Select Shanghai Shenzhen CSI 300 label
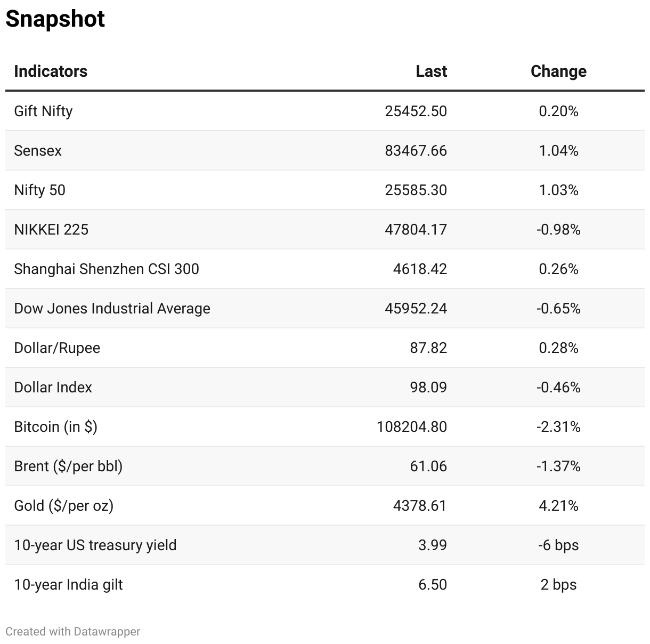 107,269
